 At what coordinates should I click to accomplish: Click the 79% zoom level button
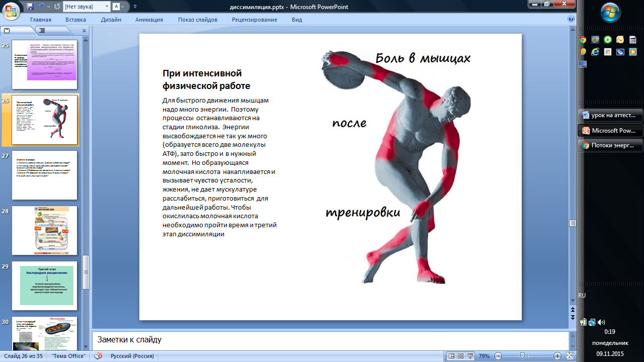[x=484, y=356]
